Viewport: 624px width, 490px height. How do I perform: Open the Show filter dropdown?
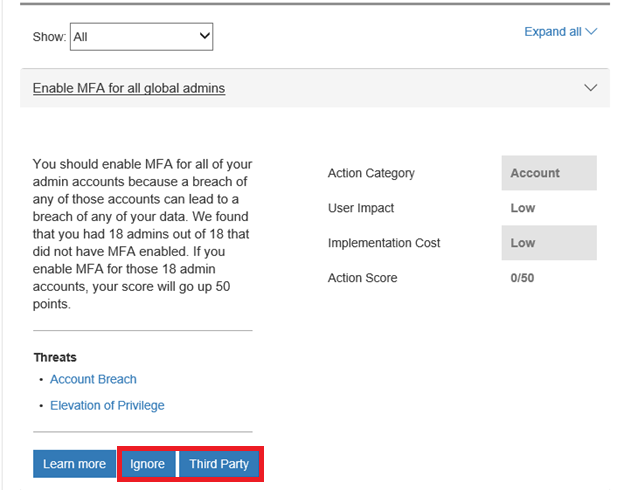pyautogui.click(x=142, y=37)
